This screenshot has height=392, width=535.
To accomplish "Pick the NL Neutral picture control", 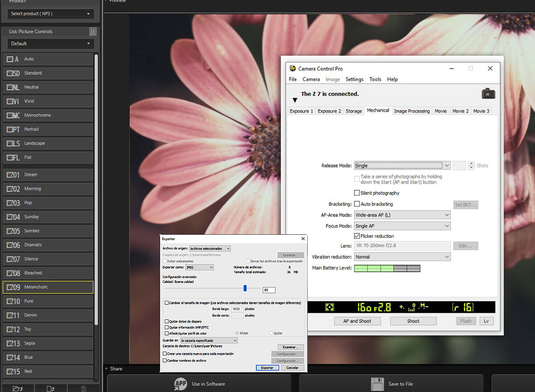I will coord(48,87).
